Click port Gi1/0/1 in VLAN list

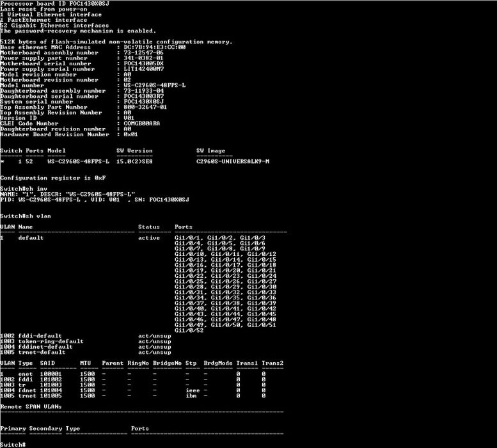(189, 238)
